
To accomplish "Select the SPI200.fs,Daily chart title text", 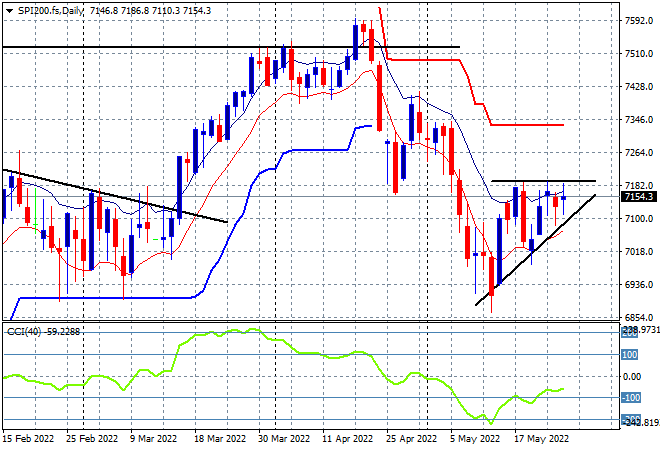I will point(51,11).
